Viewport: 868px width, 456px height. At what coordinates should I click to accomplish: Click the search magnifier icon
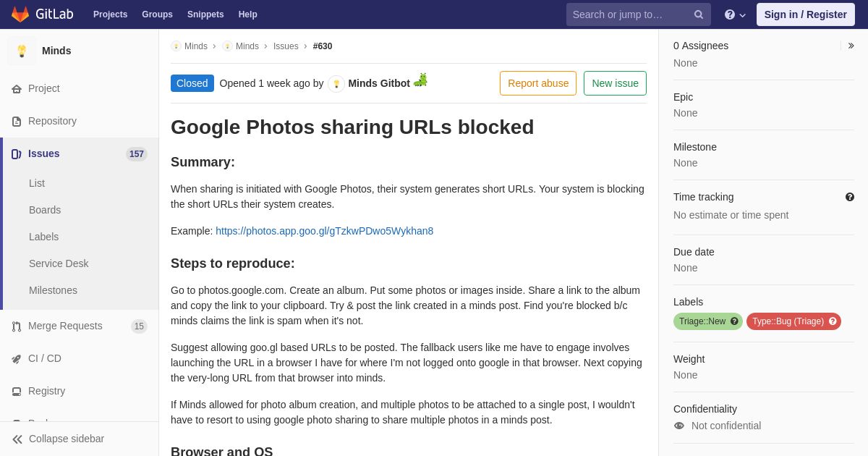(x=699, y=14)
